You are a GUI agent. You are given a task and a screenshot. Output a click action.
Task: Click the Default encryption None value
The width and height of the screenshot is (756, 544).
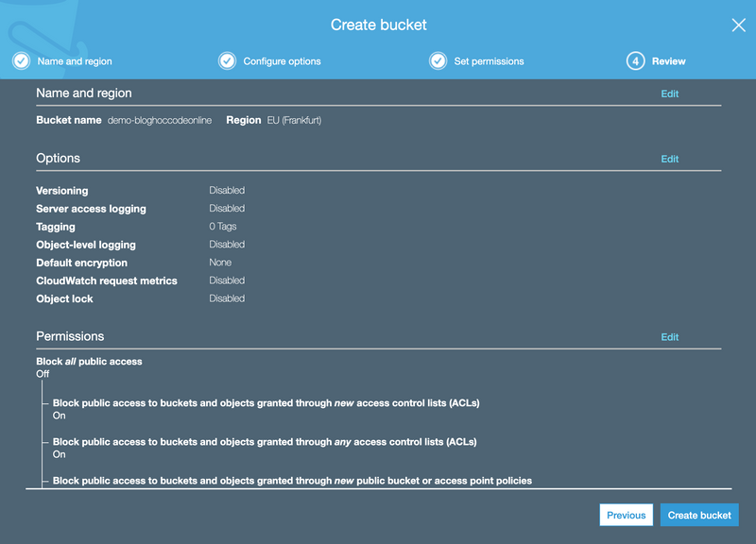pyautogui.click(x=220, y=263)
